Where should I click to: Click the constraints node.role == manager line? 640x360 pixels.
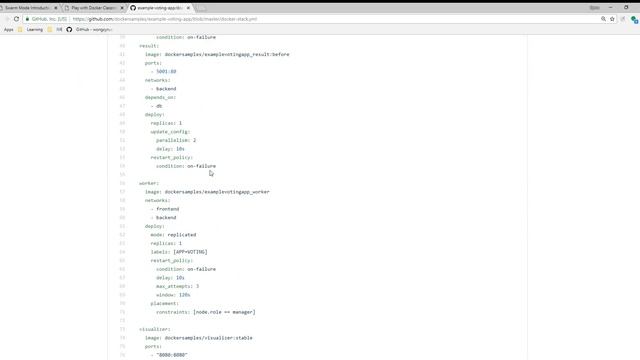pyautogui.click(x=206, y=312)
